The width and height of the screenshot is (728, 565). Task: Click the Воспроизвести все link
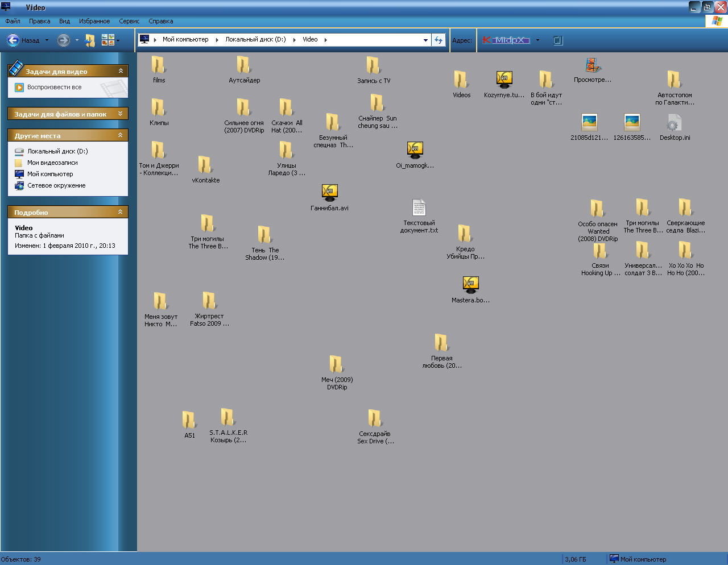click(x=54, y=87)
